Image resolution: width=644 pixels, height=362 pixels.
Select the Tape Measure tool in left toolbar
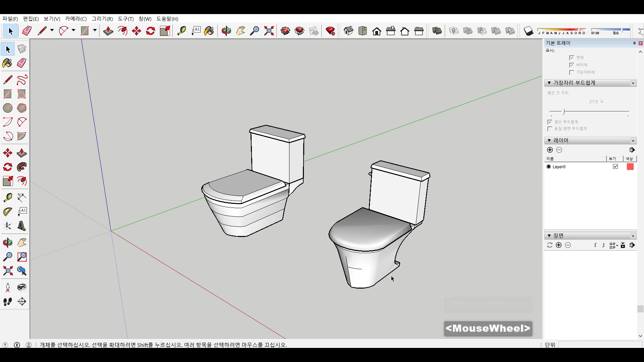tap(7, 197)
